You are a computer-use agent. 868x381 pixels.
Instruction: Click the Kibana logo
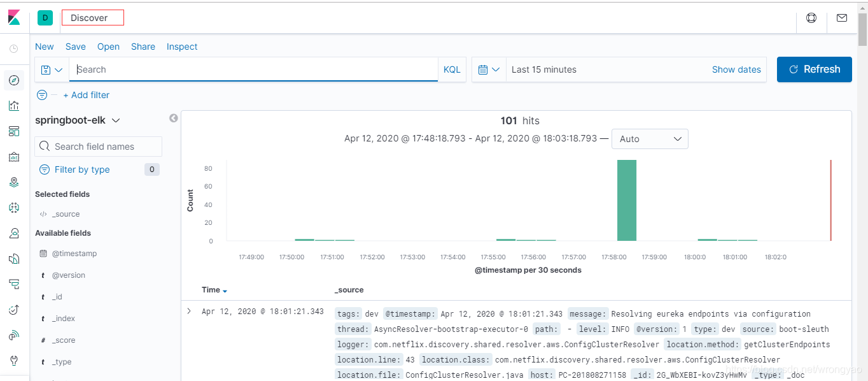[14, 18]
